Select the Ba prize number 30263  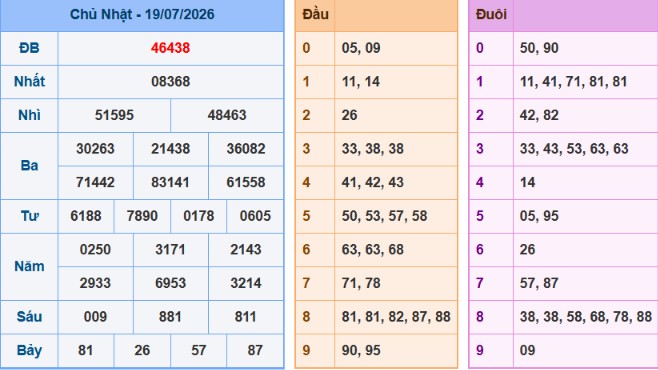pyautogui.click(x=95, y=149)
